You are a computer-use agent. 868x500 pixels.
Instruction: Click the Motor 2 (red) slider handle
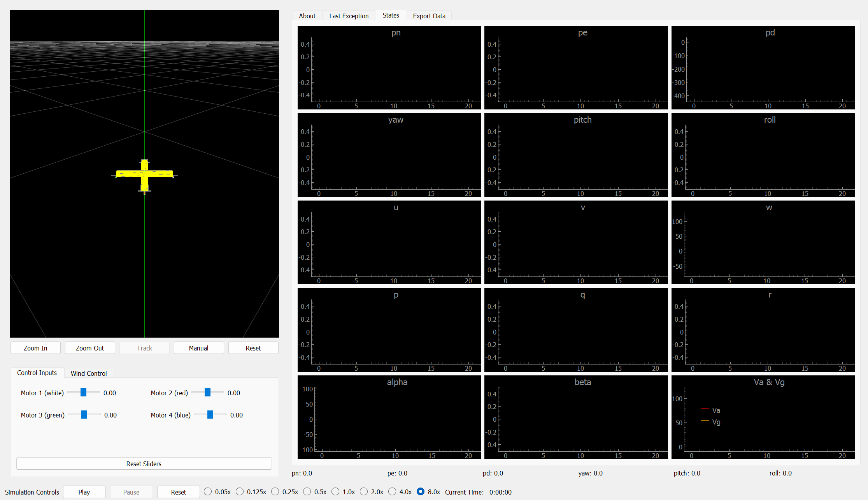[207, 393]
